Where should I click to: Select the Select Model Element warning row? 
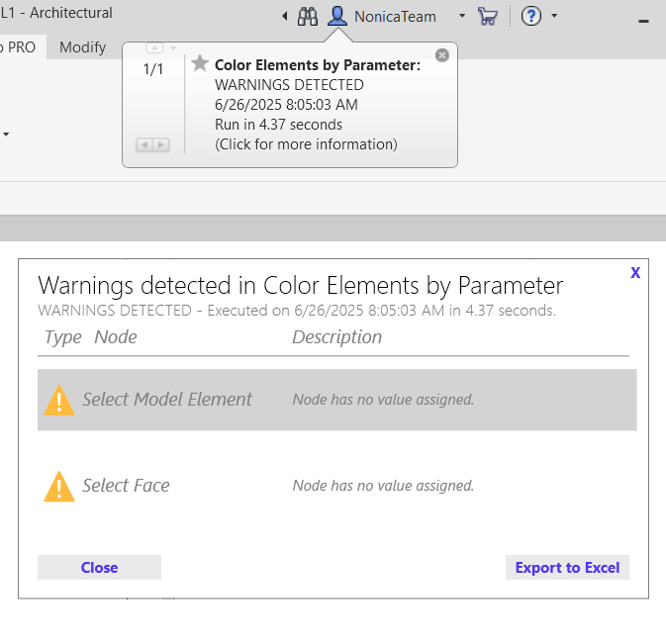click(336, 400)
